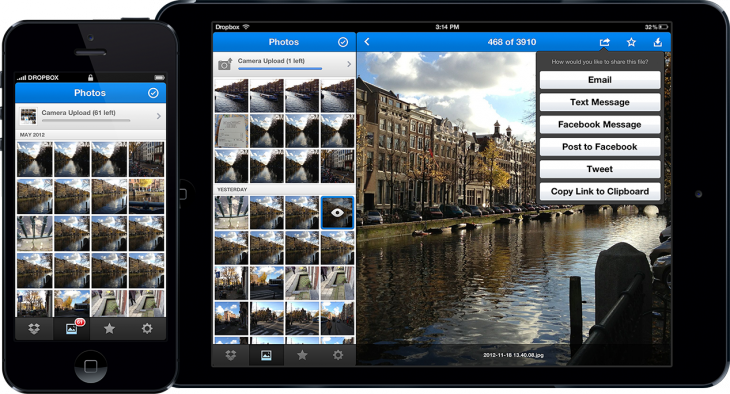The width and height of the screenshot is (730, 394).
Task: Tap the share icon in iPad photo toolbar
Action: click(x=604, y=42)
